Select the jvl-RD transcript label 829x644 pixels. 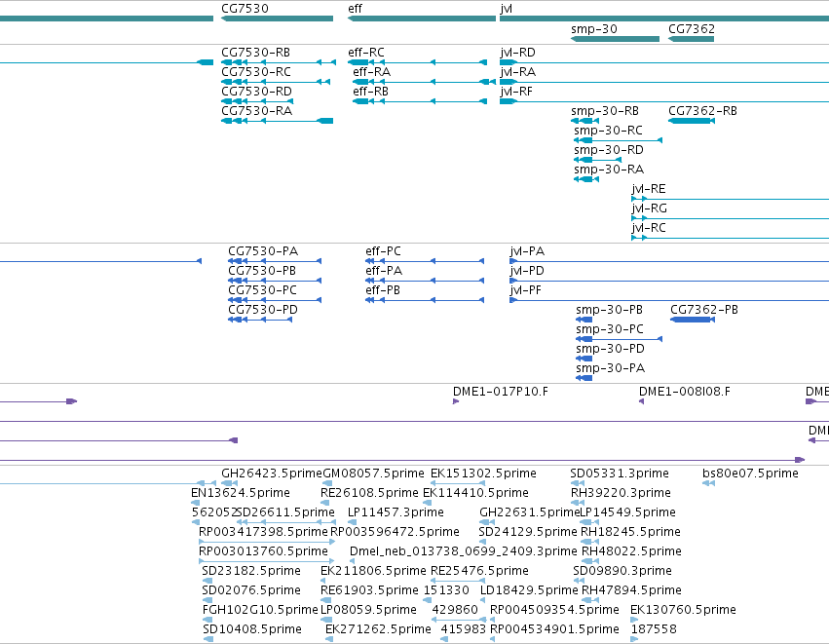[517, 53]
